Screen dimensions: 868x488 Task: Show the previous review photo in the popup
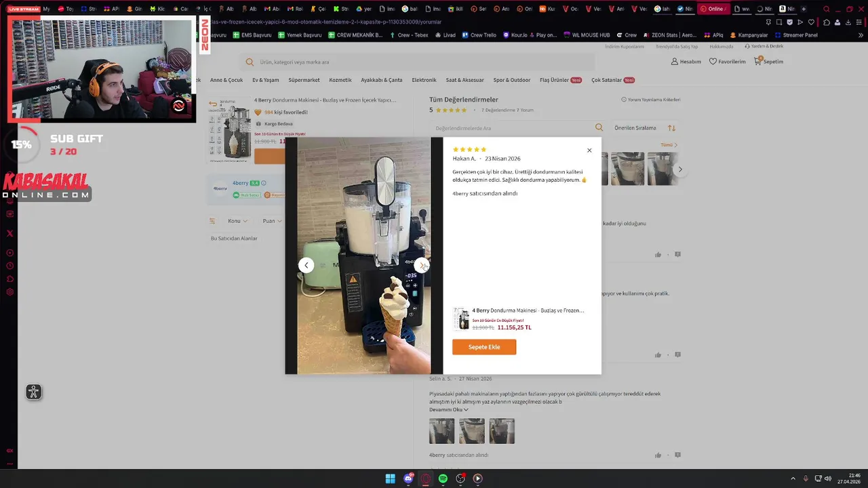(x=306, y=266)
